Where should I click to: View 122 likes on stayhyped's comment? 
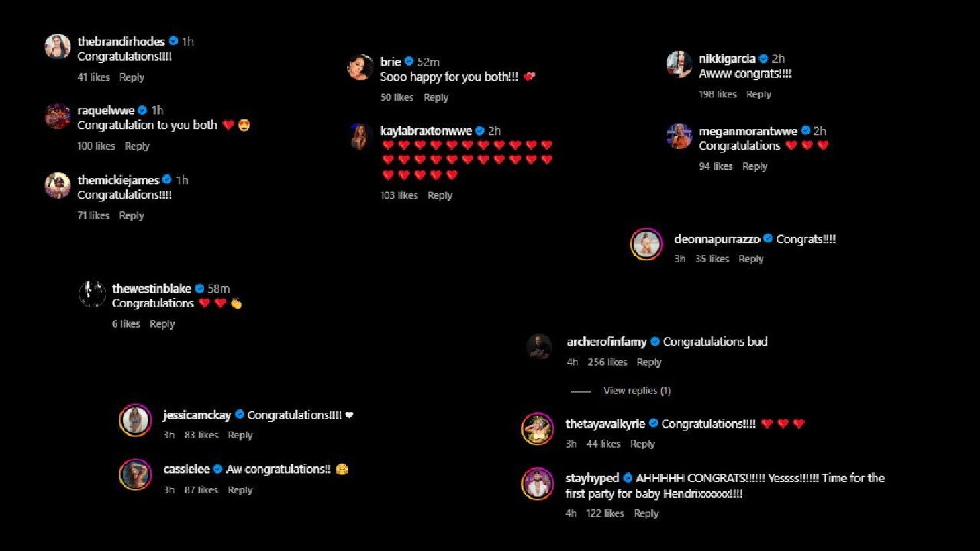[605, 513]
